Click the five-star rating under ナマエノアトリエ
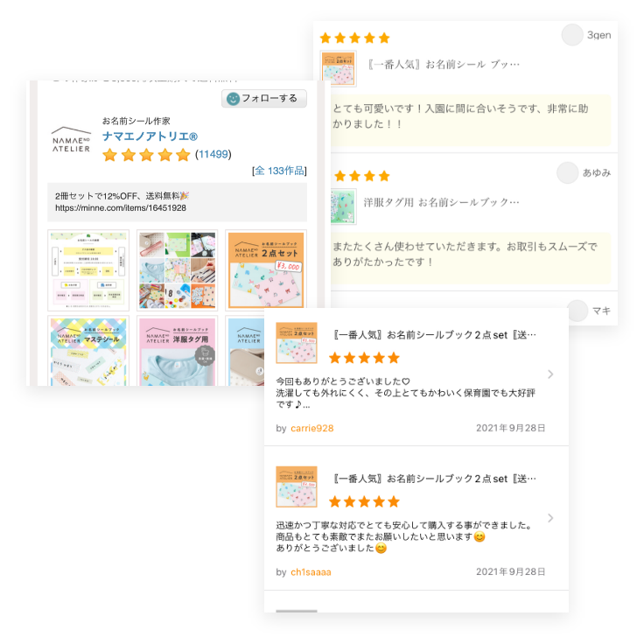 [146, 155]
